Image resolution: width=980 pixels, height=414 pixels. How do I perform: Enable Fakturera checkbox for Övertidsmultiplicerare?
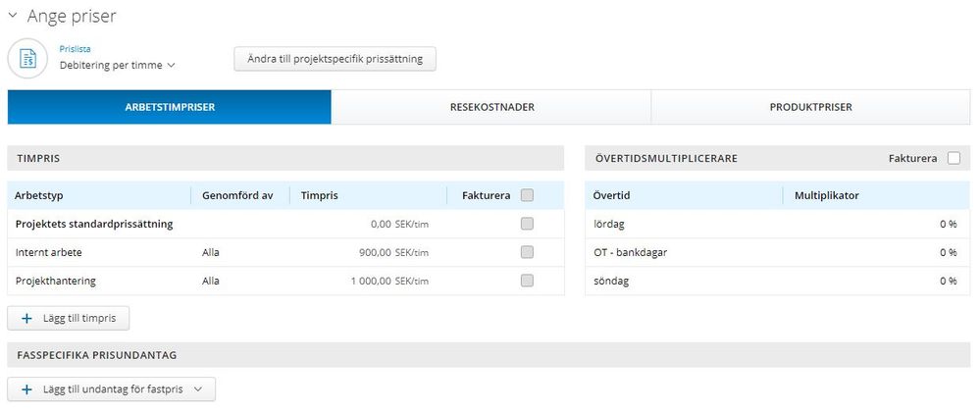coord(954,158)
